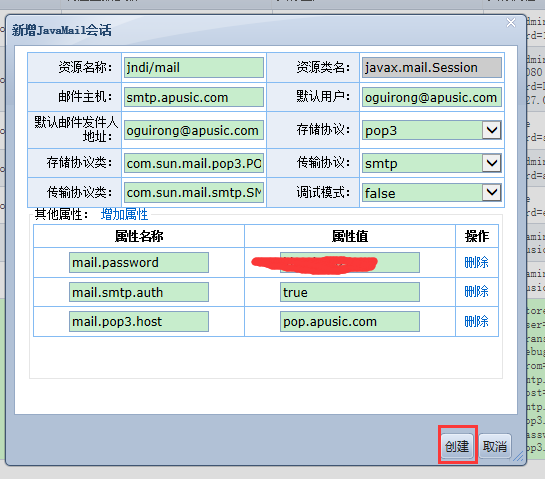Focus the 资源名称 field containing jndi/mail

click(x=194, y=67)
